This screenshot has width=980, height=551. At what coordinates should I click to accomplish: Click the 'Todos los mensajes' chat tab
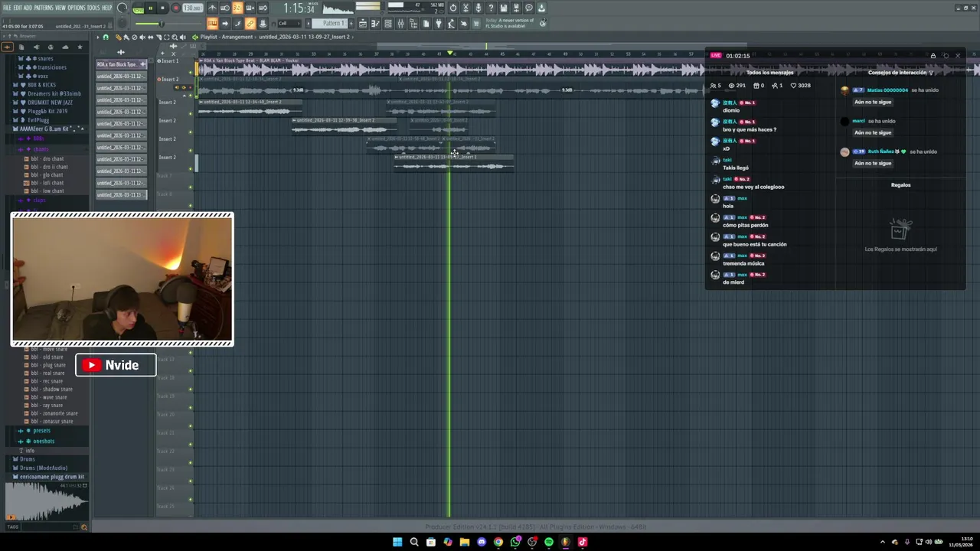click(x=769, y=73)
